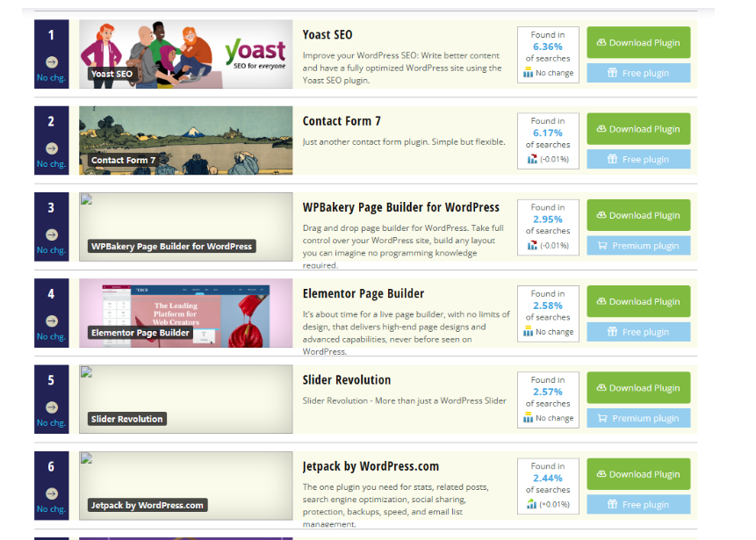Click the bar chart icon in Elementor stats
The image size is (756, 540).
tap(529, 332)
